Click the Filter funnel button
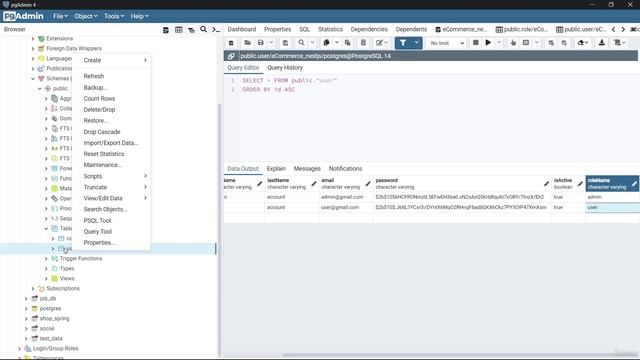Viewport: 640px width, 360px height. [403, 43]
